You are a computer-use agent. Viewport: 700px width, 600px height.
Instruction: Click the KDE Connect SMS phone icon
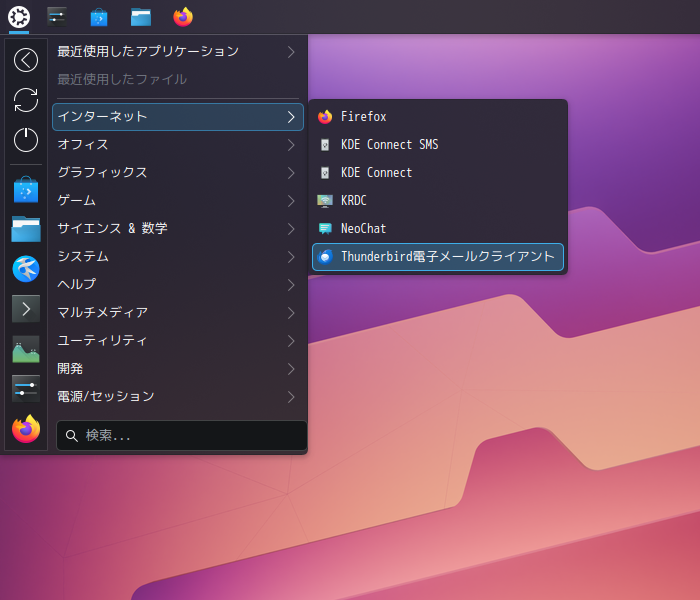pyautogui.click(x=325, y=145)
